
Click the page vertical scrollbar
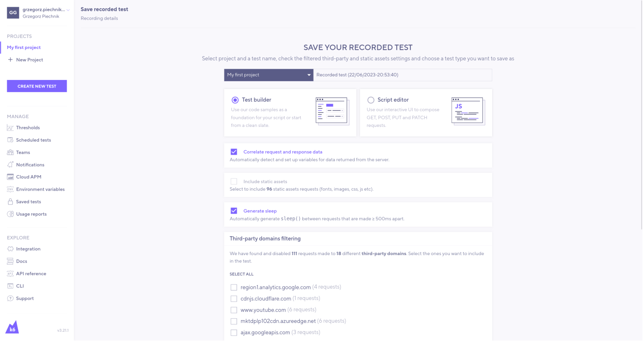point(642,115)
